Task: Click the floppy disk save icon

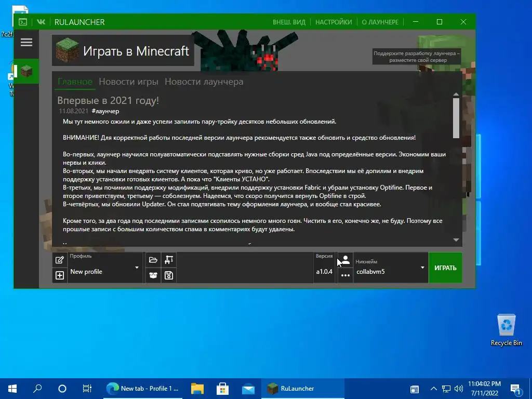Action: point(169,275)
